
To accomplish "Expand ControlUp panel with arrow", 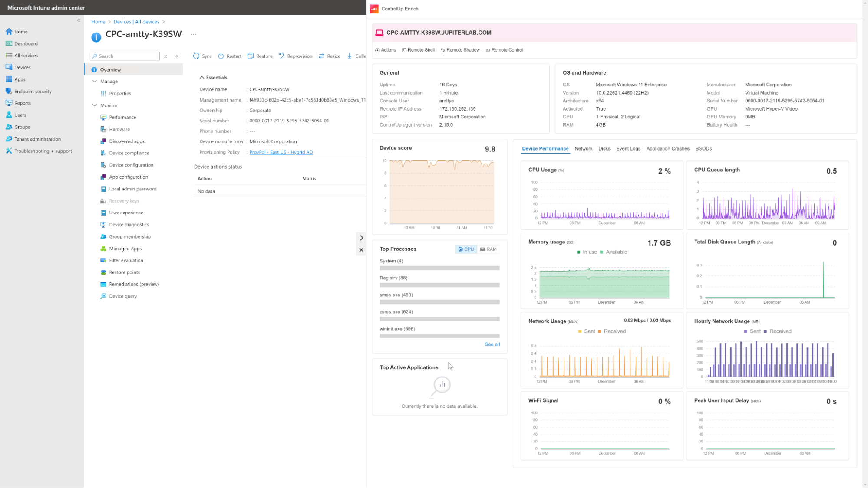I will click(361, 238).
